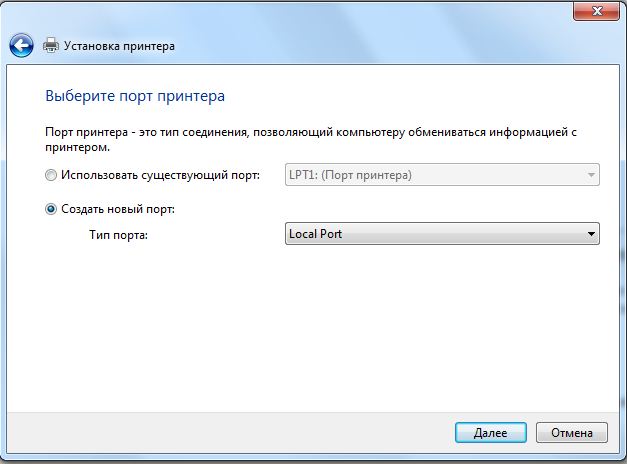Click the printer icon in title bar
627x464 pixels.
(51, 45)
